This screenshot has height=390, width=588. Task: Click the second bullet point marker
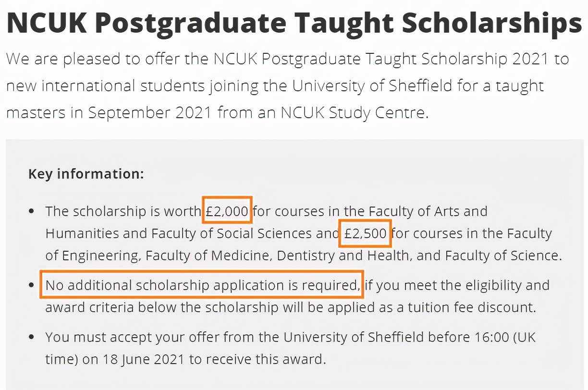pos(32,285)
